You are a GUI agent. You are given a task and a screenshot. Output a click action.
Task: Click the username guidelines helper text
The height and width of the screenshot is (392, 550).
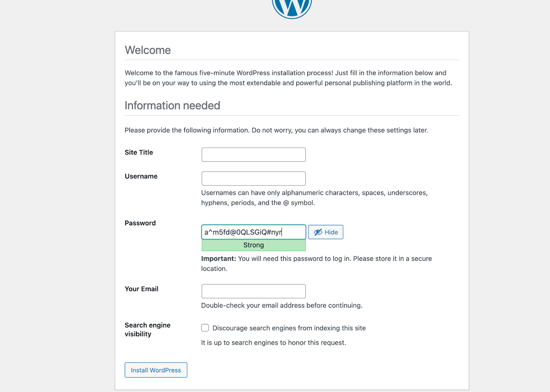click(x=314, y=198)
